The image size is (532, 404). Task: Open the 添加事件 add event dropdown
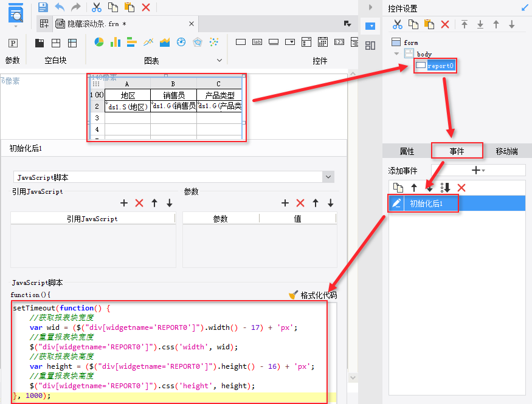pos(478,171)
